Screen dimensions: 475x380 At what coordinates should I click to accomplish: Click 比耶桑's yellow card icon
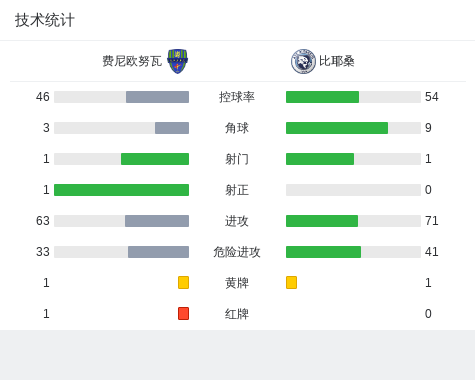[x=291, y=282]
